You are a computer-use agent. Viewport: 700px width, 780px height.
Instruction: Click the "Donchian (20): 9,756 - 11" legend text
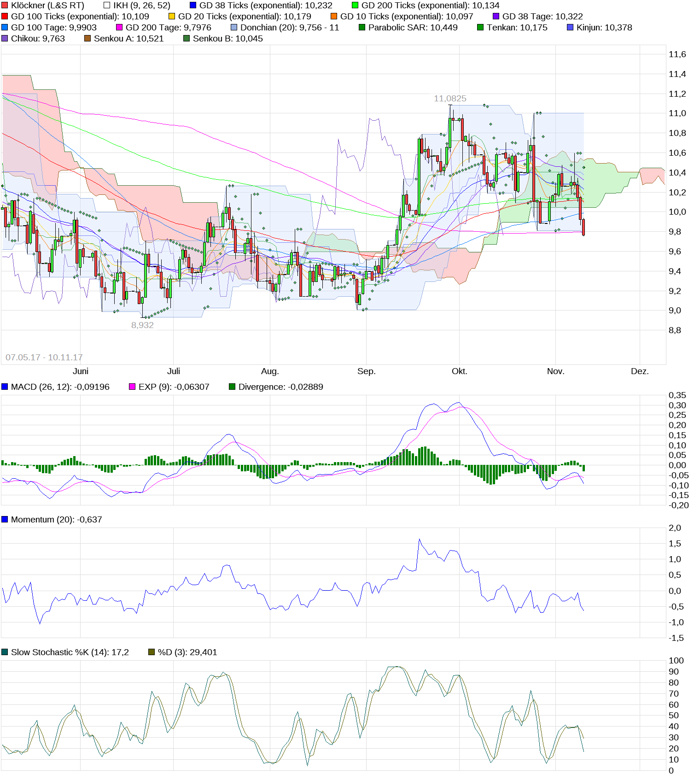click(290, 28)
